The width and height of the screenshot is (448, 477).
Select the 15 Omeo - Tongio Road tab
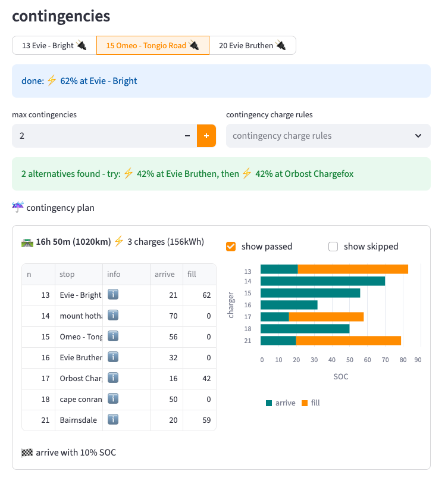click(x=152, y=45)
